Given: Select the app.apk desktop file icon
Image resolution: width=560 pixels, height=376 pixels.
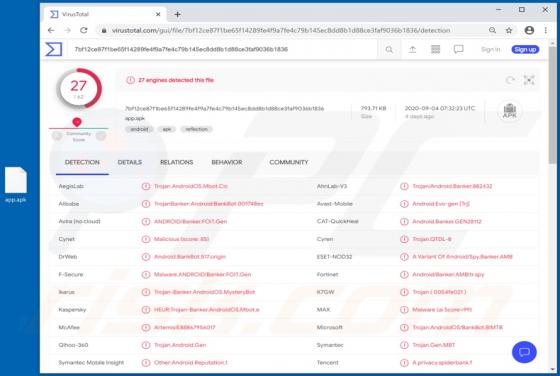Looking at the screenshot, I should 16,185.
